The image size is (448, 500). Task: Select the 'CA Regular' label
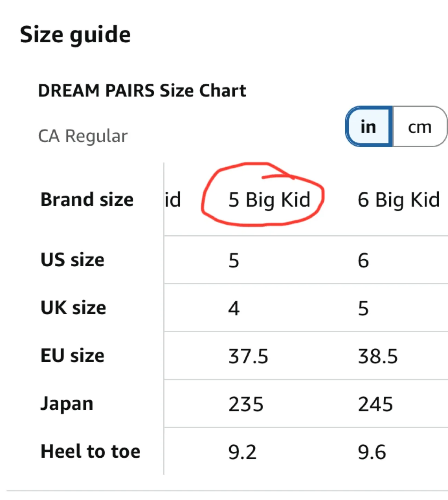(82, 135)
